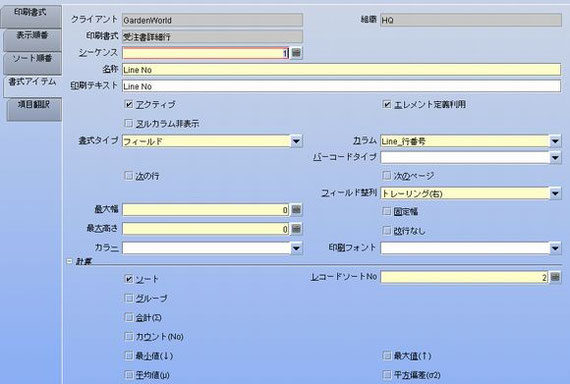This screenshot has width=570, height=384.
Task: Expand the フィールド整列 dropdown
Action: point(555,193)
